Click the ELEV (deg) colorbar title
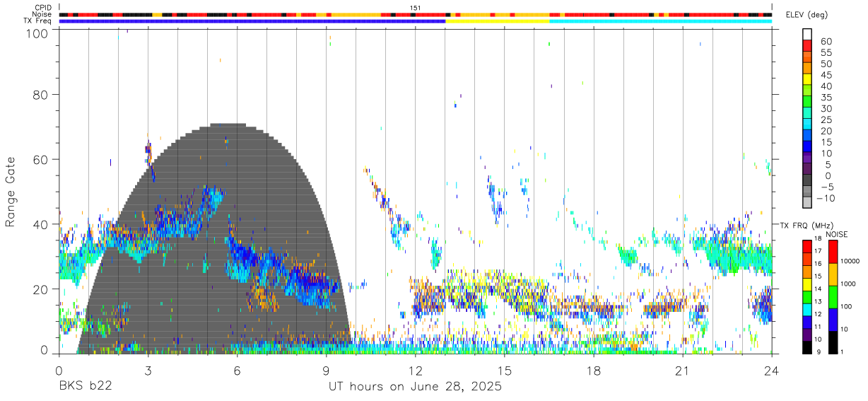The height and width of the screenshot is (401, 868). [x=806, y=15]
